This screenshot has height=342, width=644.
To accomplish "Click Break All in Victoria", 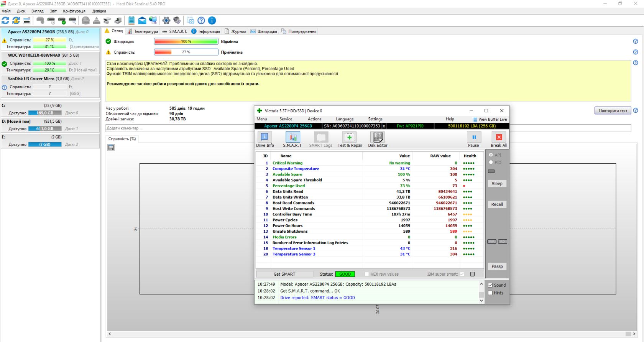I will pos(499,140).
